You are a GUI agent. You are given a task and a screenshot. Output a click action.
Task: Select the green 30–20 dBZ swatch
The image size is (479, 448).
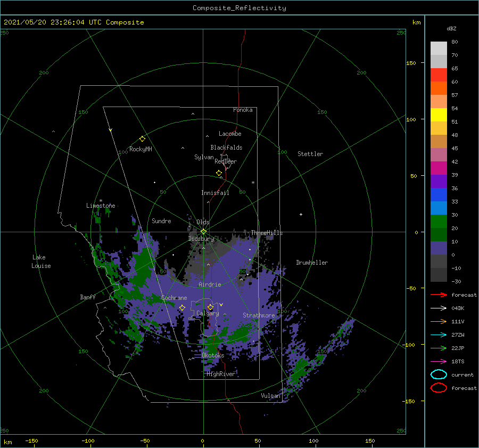(x=439, y=222)
